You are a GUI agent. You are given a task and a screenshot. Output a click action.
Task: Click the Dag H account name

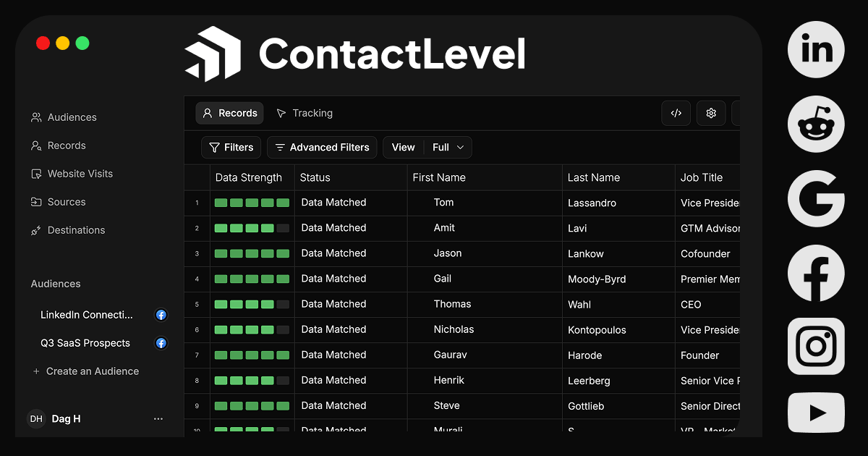pyautogui.click(x=66, y=419)
